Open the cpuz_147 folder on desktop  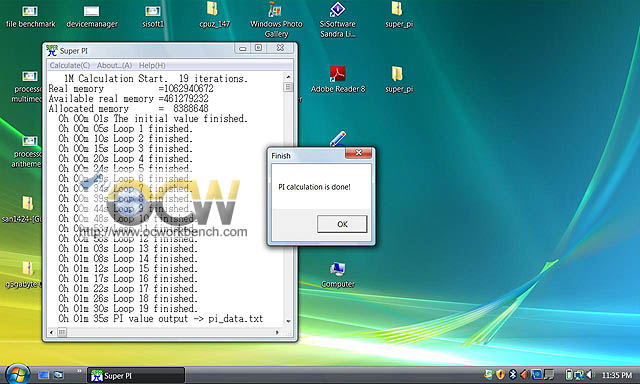214,16
